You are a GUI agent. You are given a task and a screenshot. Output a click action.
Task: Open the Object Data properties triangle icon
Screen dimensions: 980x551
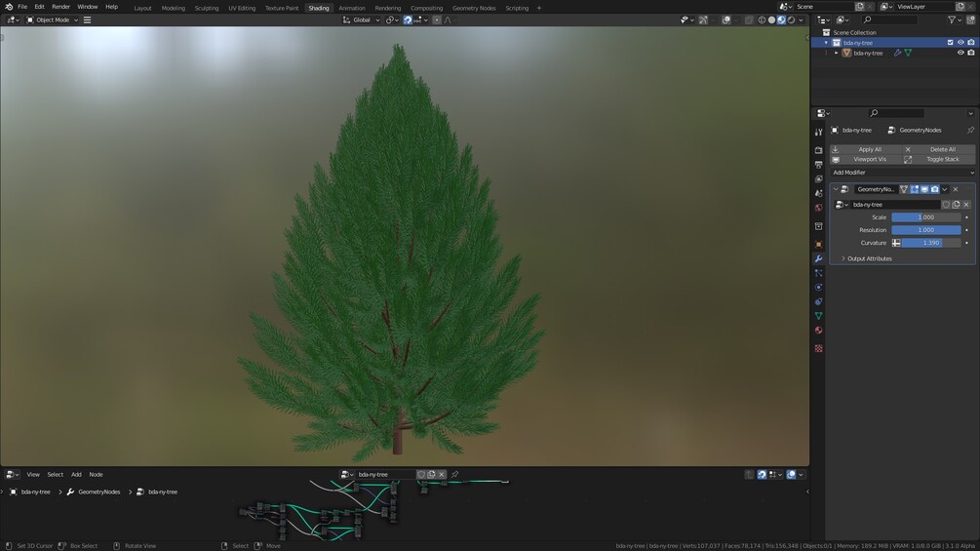819,316
